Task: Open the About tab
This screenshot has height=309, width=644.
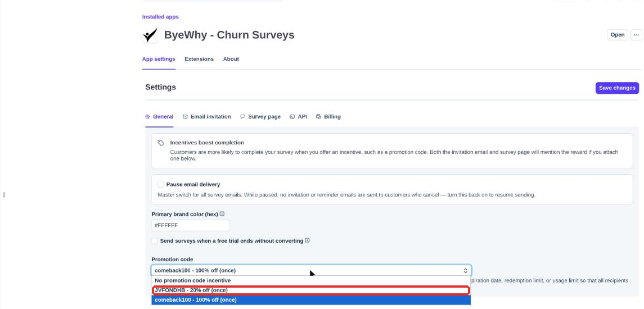Action: tap(231, 59)
